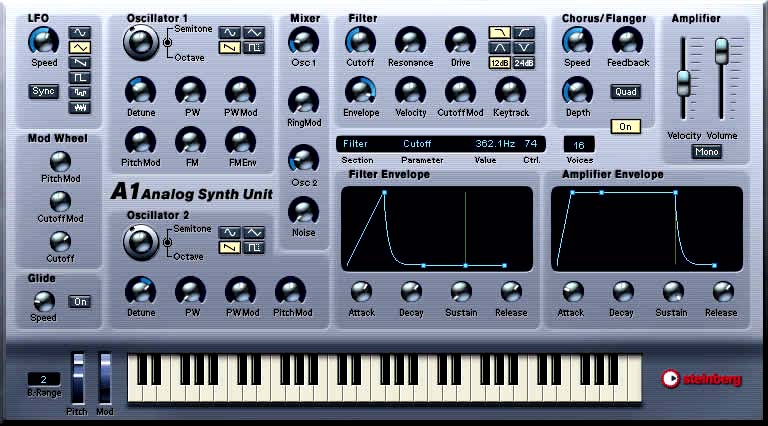Pick the band-pass filter type icon

pyautogui.click(x=498, y=47)
